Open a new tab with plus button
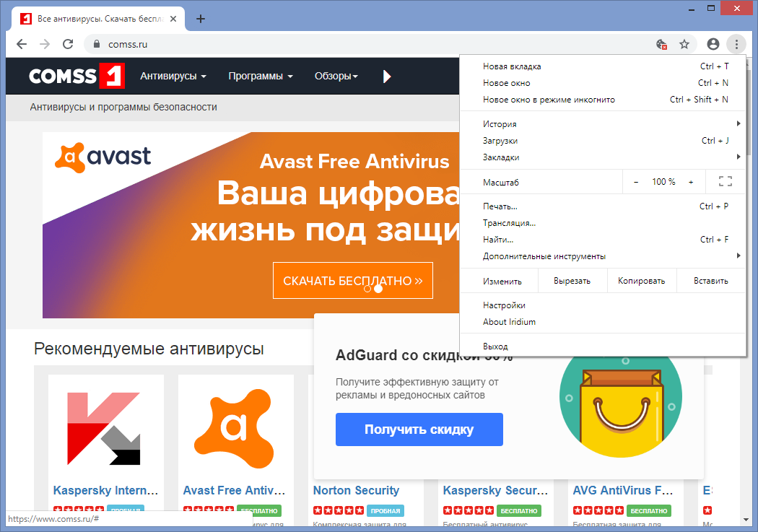The image size is (758, 532). (201, 19)
